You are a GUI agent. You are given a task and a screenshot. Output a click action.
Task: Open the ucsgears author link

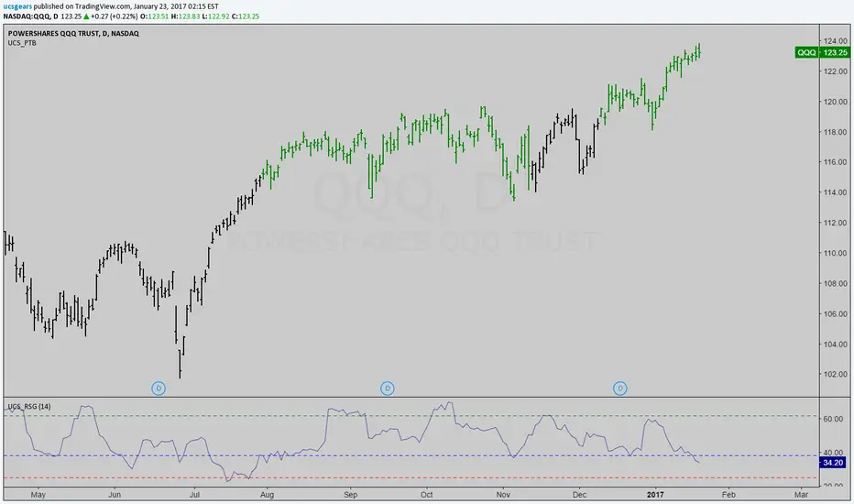[x=17, y=6]
